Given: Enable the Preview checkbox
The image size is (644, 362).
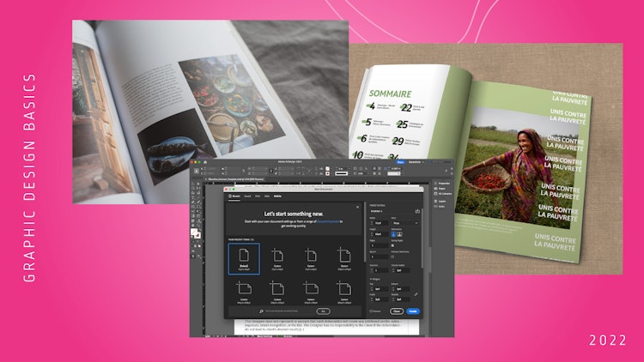Looking at the screenshot, I should pyautogui.click(x=371, y=311).
